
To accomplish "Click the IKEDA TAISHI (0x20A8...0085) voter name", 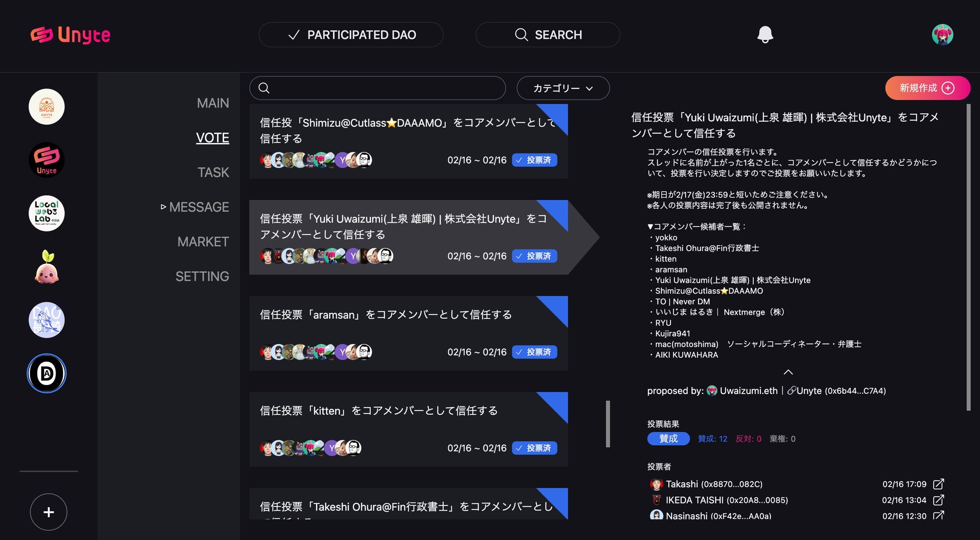I will pos(727,500).
